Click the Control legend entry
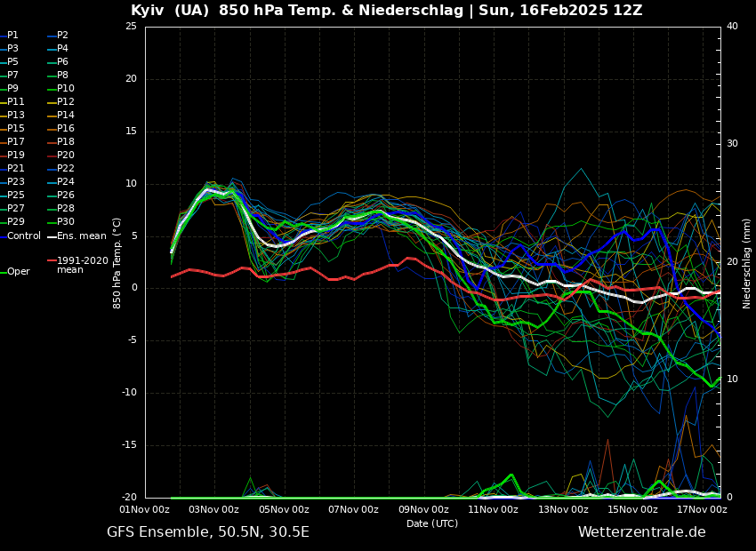Viewport: 756px width, 551px height. pyautogui.click(x=23, y=236)
